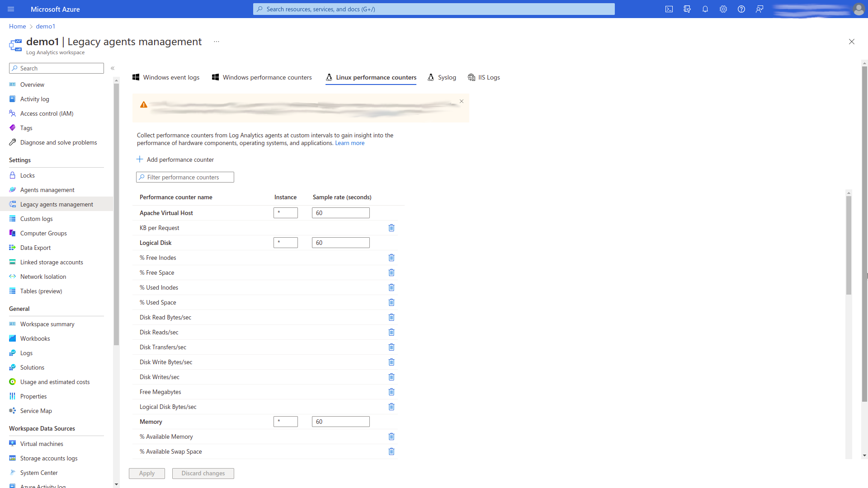Switch to the IIS Logs tab

[484, 77]
